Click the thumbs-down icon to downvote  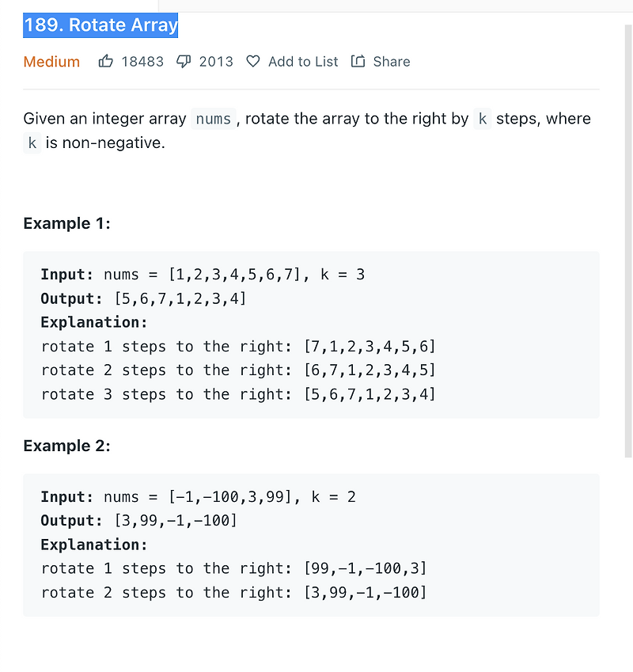184,61
